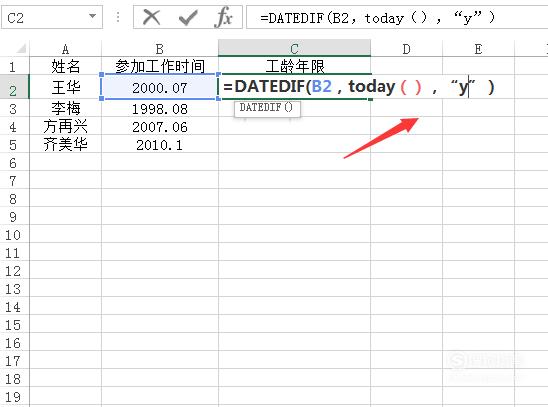Select column E header
Screen dimensions: 548x407
point(478,49)
